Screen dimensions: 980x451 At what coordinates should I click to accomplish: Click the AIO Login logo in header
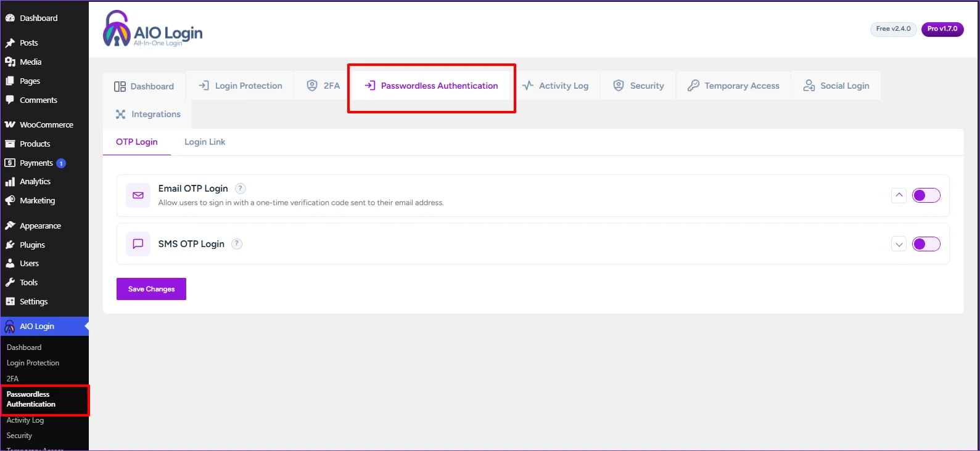(x=152, y=29)
